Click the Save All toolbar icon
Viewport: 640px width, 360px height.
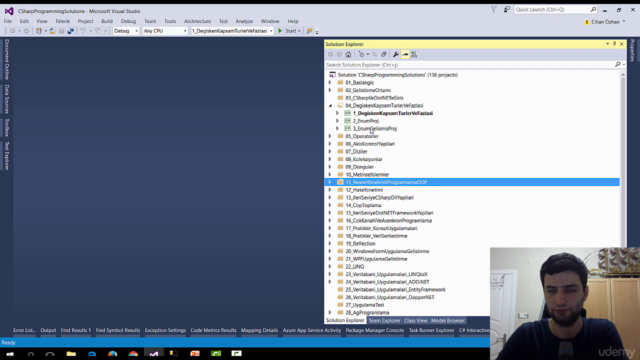tap(71, 31)
